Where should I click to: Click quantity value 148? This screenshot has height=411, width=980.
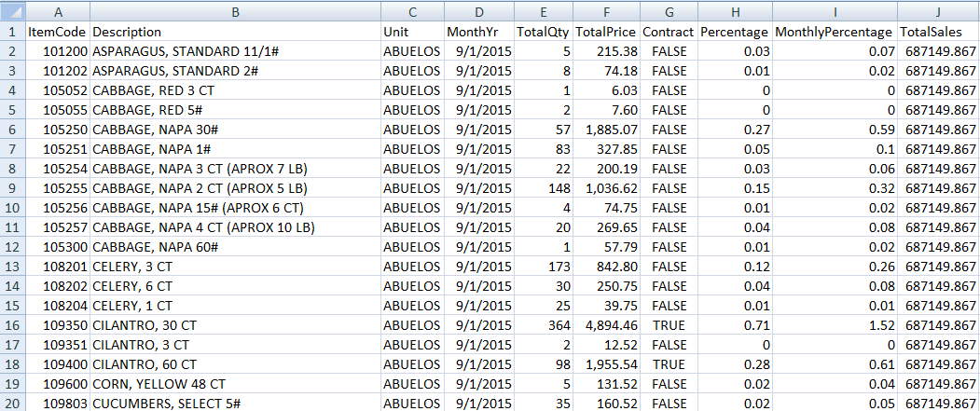pyautogui.click(x=544, y=188)
